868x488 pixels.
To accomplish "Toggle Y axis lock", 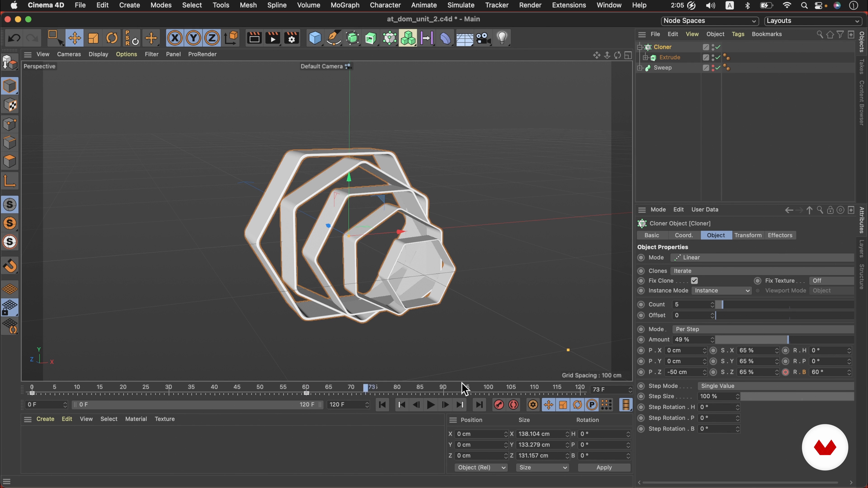I will pos(193,38).
